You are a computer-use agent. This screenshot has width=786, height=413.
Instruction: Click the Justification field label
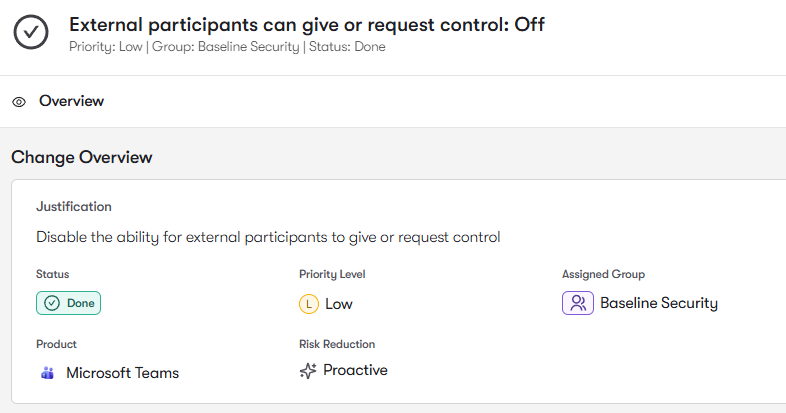pyautogui.click(x=74, y=206)
